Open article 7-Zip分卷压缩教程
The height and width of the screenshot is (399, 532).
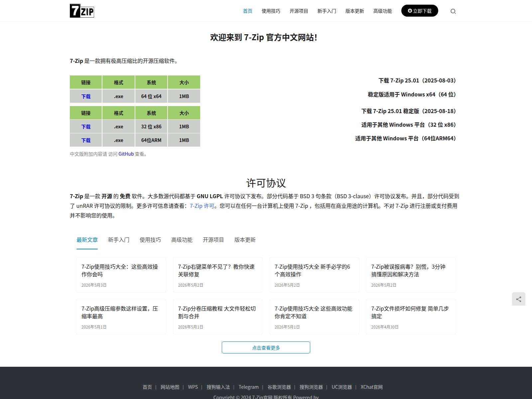click(217, 312)
